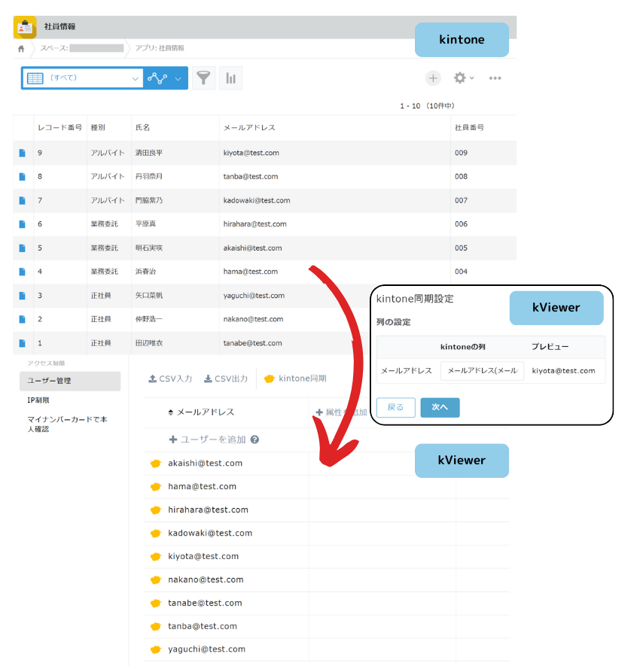Click 戻る in kintone同期設定 dialog
Image resolution: width=640 pixels, height=672 pixels.
[x=395, y=408]
